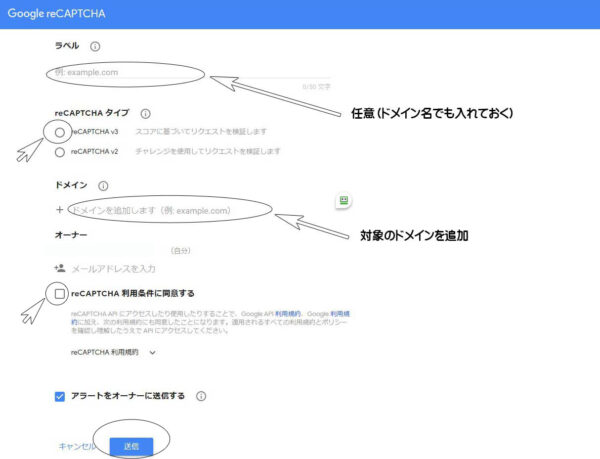Open the Google API 利用規約 link
The image size is (600, 459).
288,314
